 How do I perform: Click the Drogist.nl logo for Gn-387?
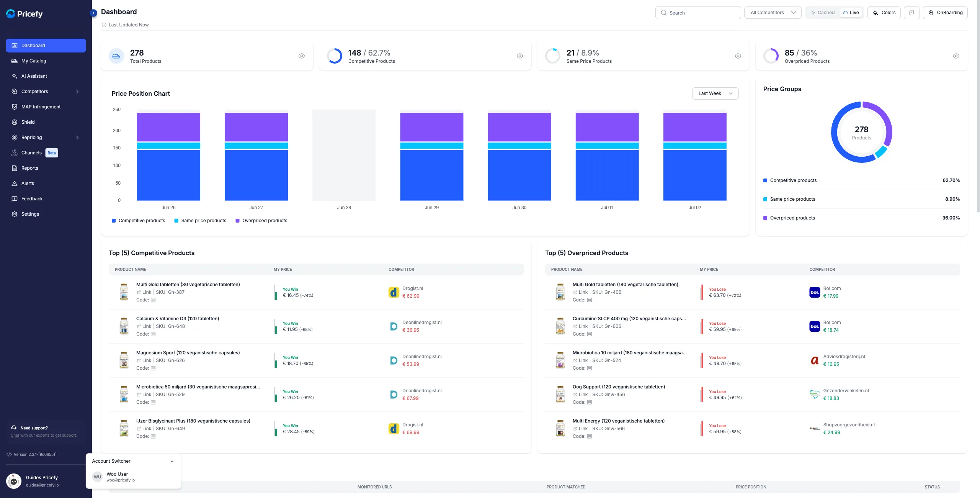394,292
